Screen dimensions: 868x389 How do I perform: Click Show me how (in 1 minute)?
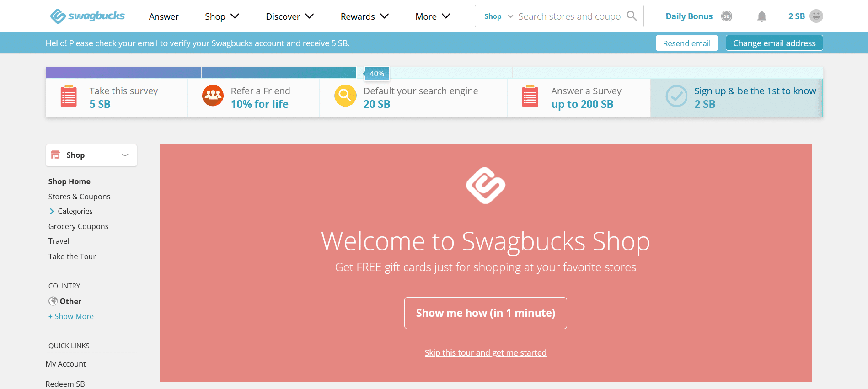point(486,313)
